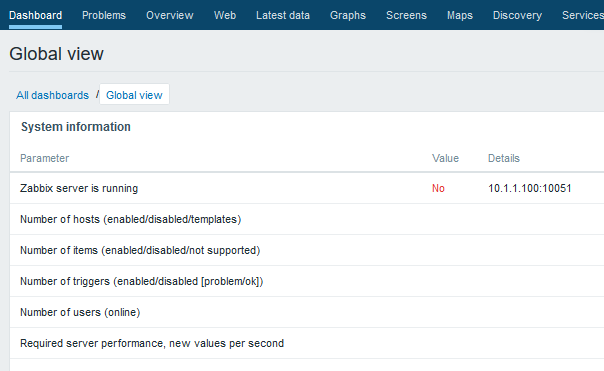The height and width of the screenshot is (371, 604).
Task: Open the Web monitoring tab
Action: point(225,15)
